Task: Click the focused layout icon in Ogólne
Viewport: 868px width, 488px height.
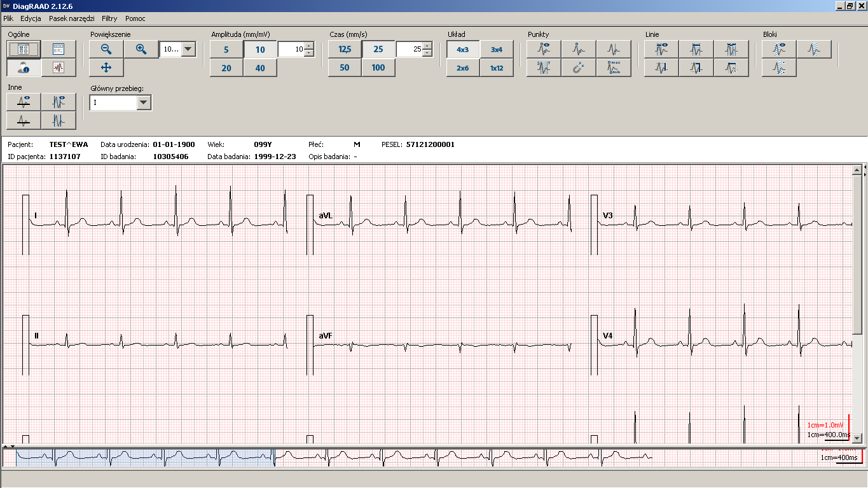Action: (x=24, y=49)
